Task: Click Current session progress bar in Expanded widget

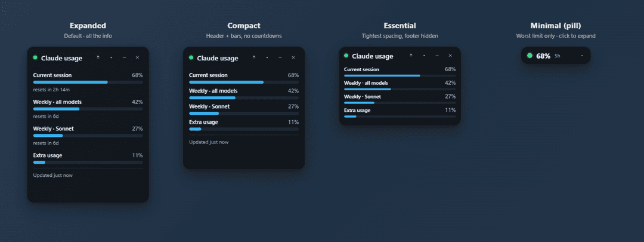Action: (x=88, y=82)
